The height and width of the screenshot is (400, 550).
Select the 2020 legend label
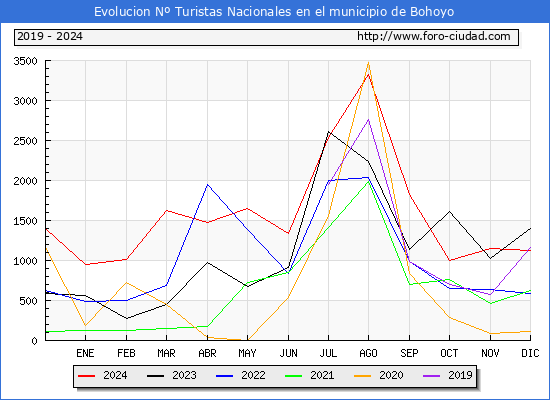coord(391,375)
